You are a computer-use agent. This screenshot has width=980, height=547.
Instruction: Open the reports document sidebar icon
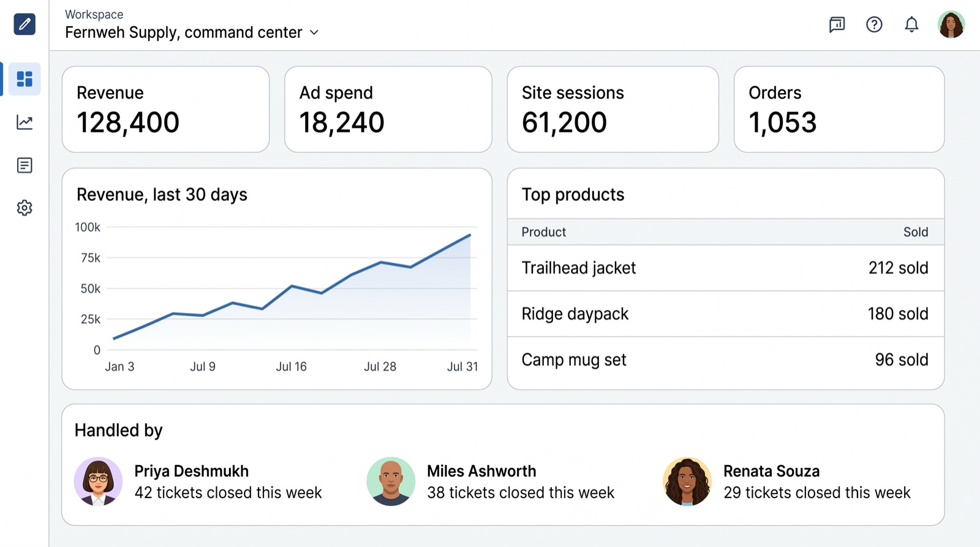[x=24, y=165]
